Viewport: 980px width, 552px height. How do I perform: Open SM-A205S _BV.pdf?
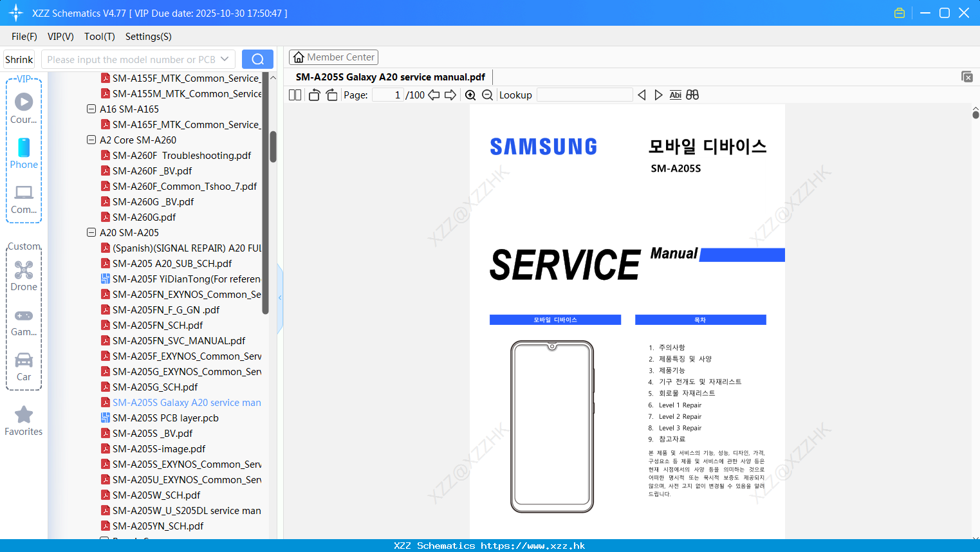[153, 434]
